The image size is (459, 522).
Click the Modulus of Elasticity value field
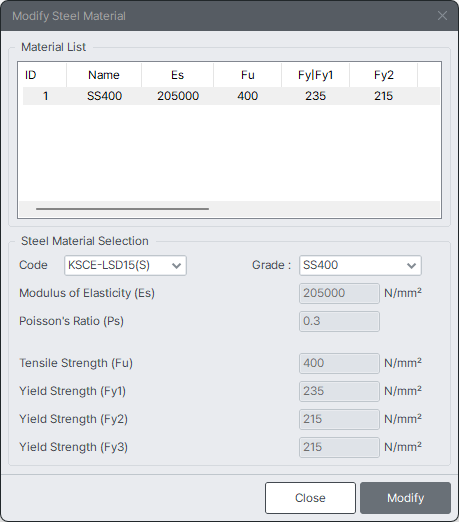[339, 293]
